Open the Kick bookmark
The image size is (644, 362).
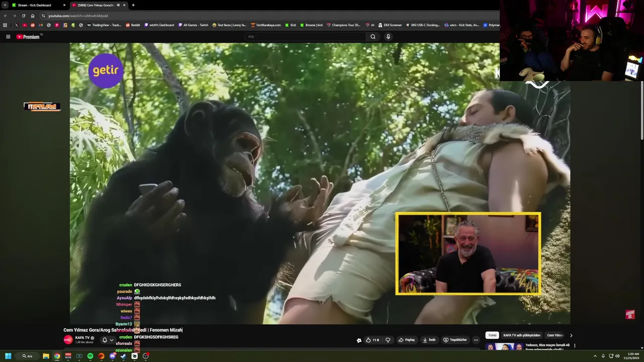point(290,25)
